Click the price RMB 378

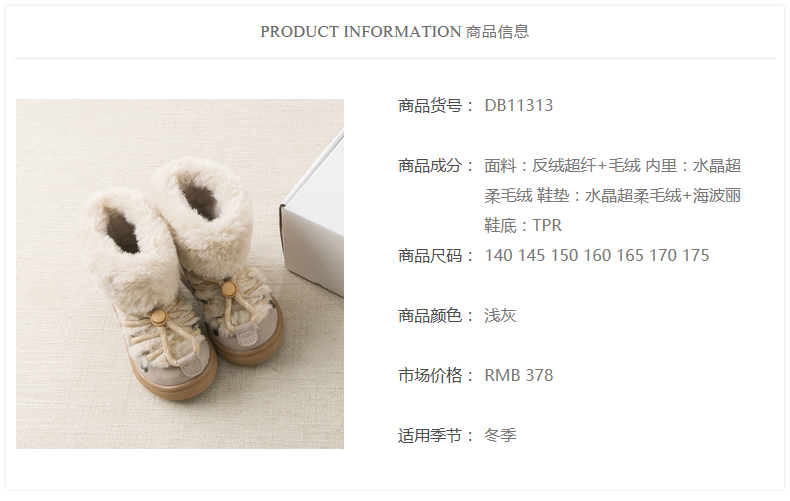[x=518, y=375]
